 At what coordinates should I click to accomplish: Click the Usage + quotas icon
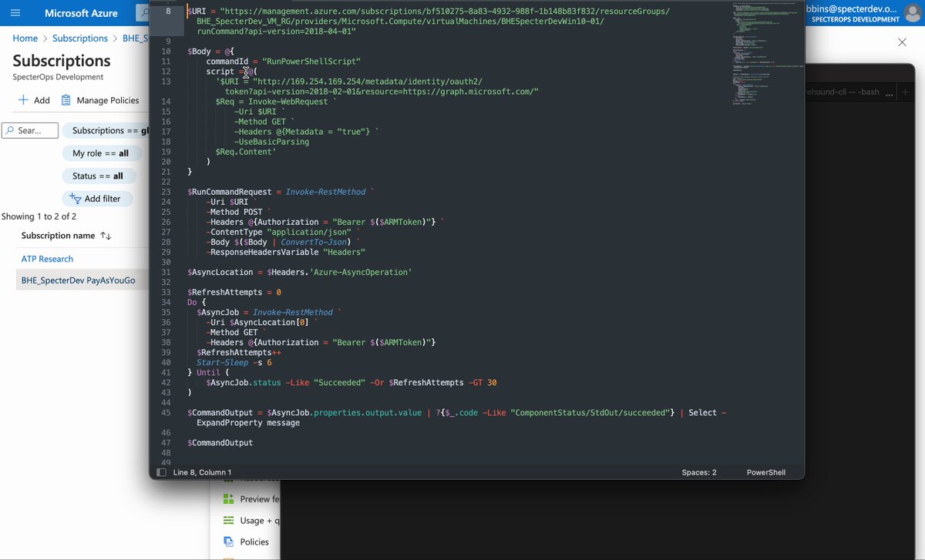tap(228, 521)
